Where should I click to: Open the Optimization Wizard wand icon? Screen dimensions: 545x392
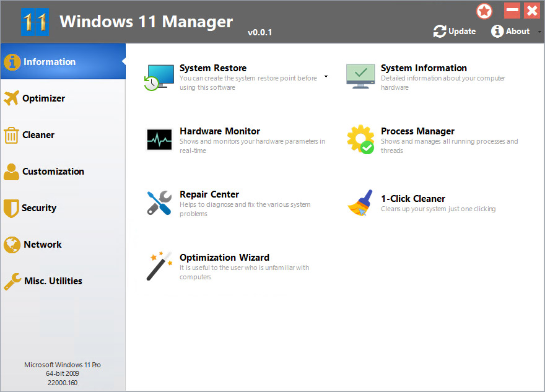click(x=159, y=266)
